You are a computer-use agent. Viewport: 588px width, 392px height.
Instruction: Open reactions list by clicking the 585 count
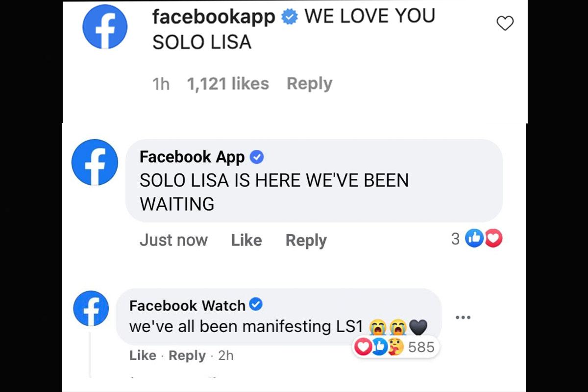(x=422, y=347)
